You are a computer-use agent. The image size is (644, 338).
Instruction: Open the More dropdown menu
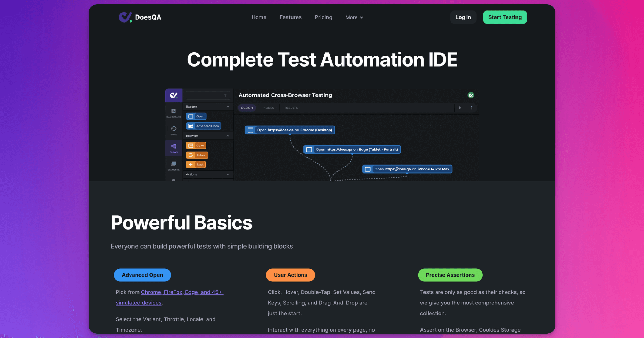click(354, 17)
